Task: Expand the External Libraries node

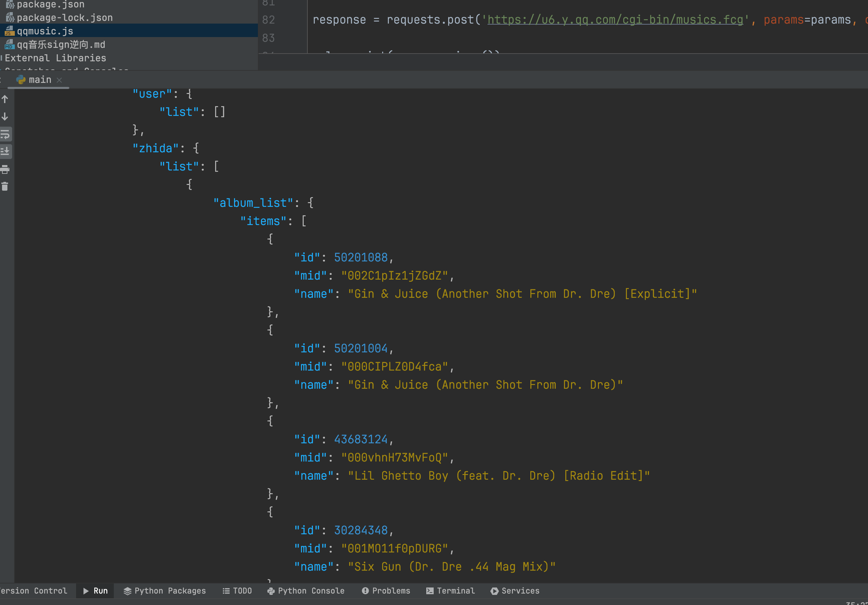Action: (x=55, y=58)
